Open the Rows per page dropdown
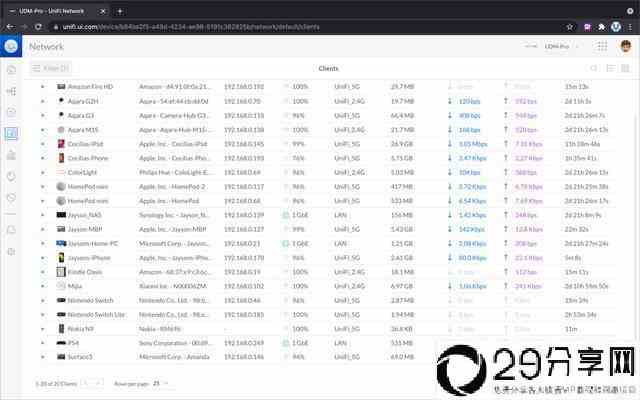Viewport: 640px width, 400px height. 160,383
